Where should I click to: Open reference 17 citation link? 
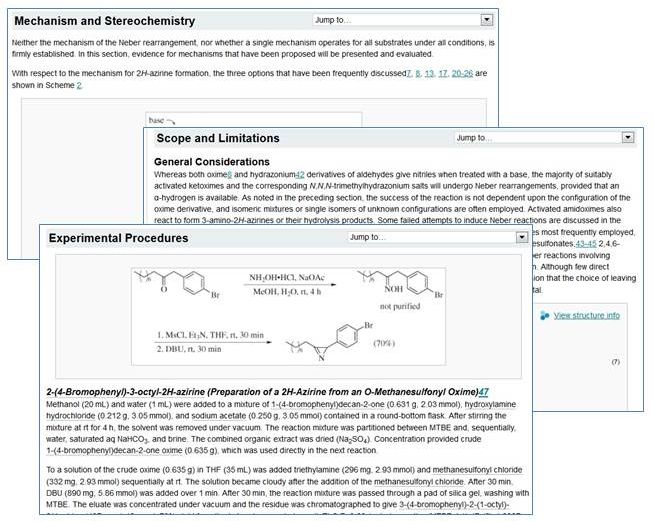pos(443,73)
